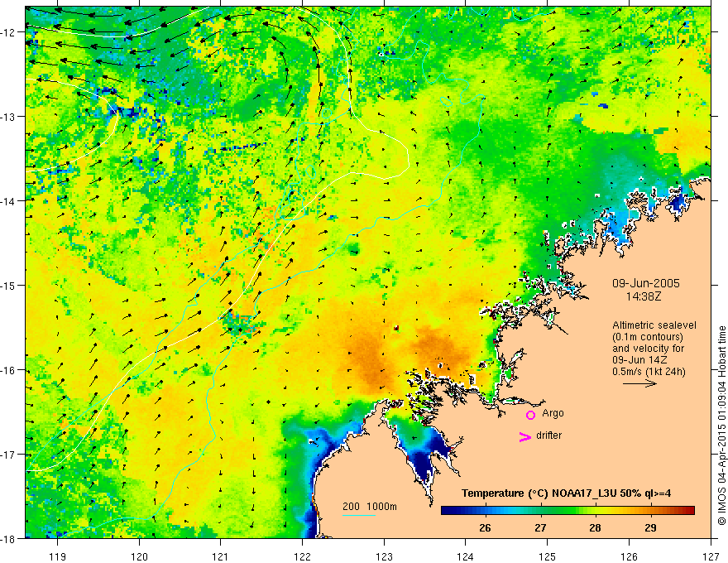This screenshot has width=728, height=563.
Task: Click the 'drifter' legend label
Action: tap(548, 435)
